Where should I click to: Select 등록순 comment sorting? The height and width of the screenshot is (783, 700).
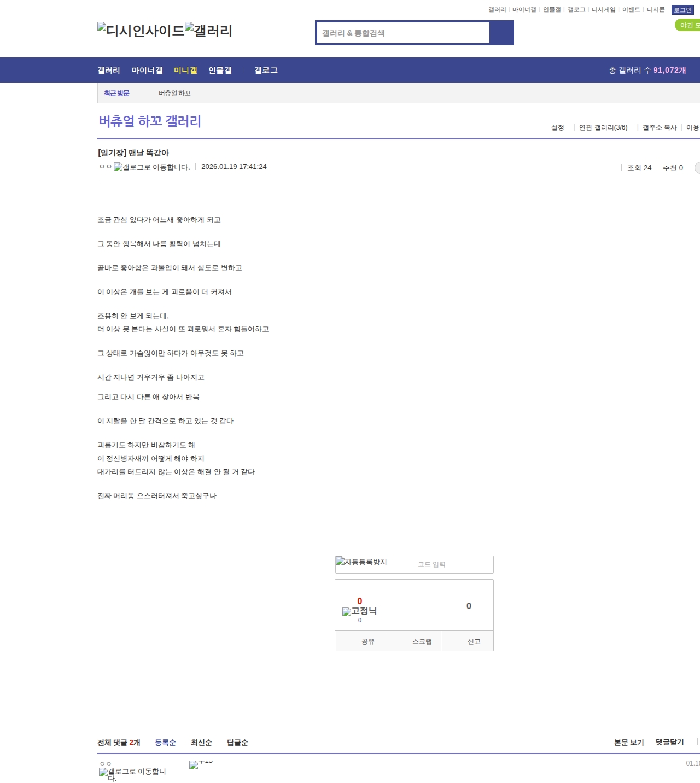(166, 743)
